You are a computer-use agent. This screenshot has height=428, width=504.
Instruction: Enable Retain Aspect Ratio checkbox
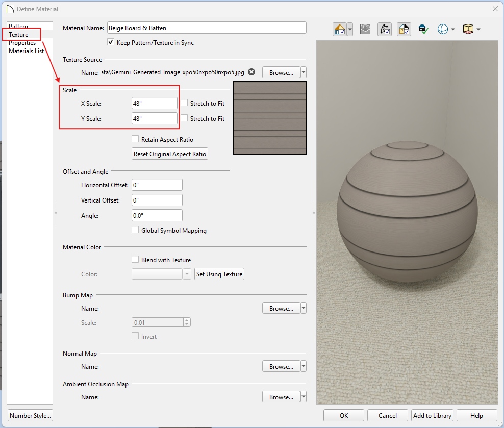pyautogui.click(x=135, y=139)
